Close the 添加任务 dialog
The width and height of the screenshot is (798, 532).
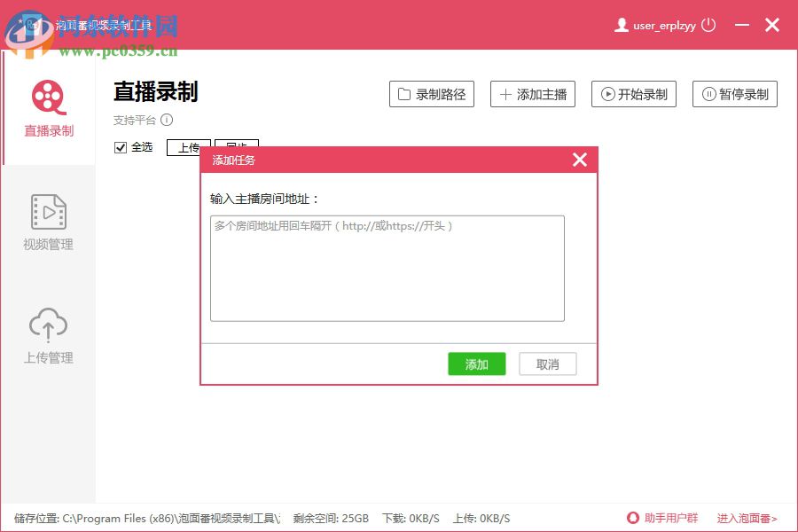[580, 160]
